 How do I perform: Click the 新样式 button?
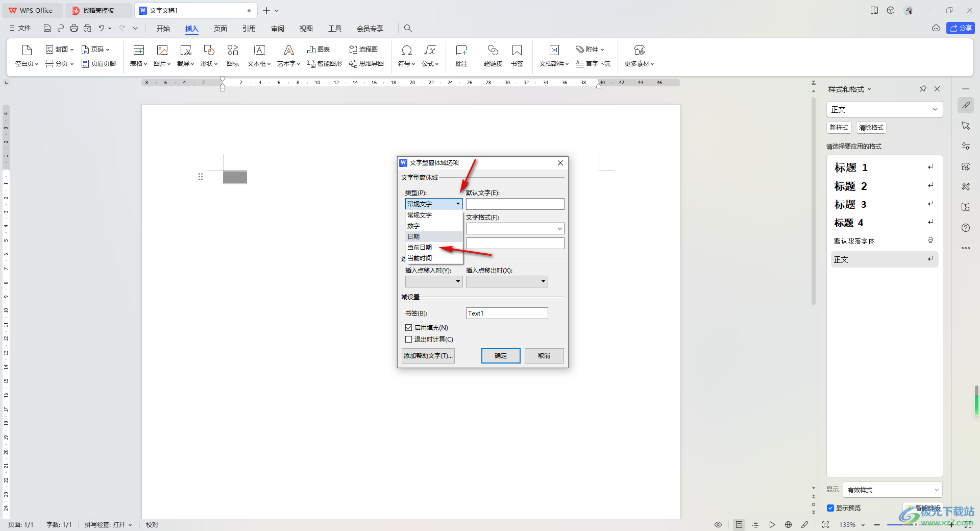tap(839, 128)
